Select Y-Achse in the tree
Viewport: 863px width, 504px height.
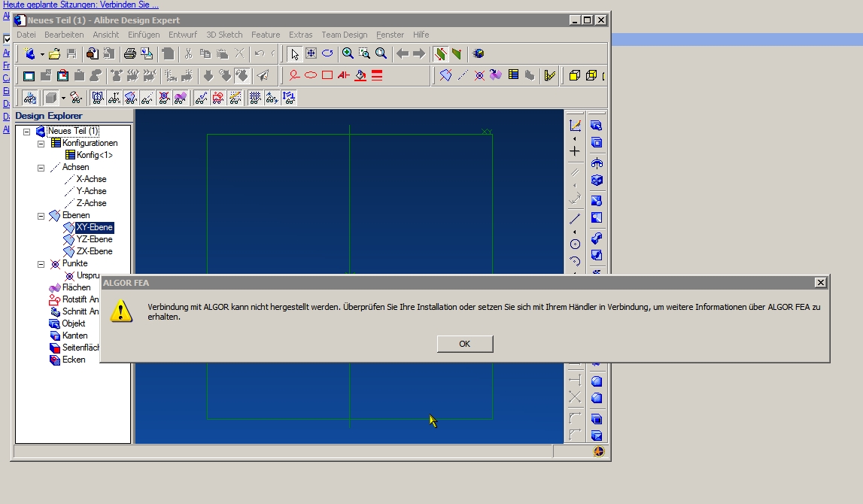tap(91, 192)
